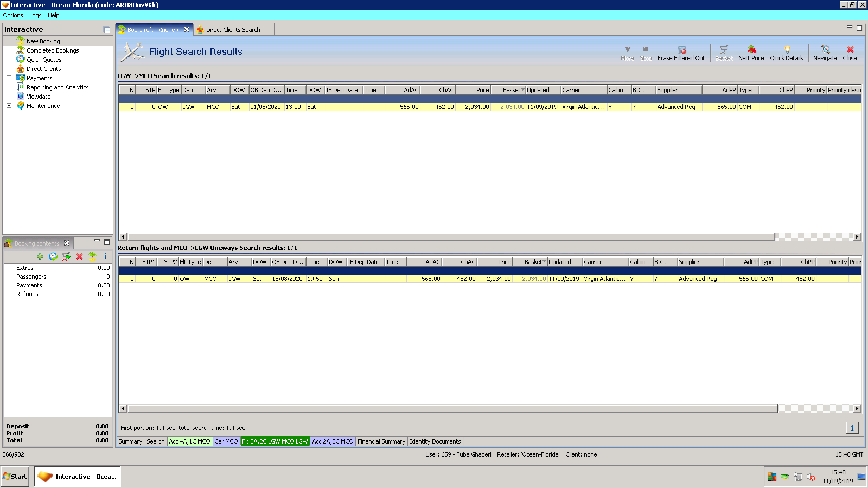Open the Viewdata globe icon
The image size is (868, 488).
point(21,97)
